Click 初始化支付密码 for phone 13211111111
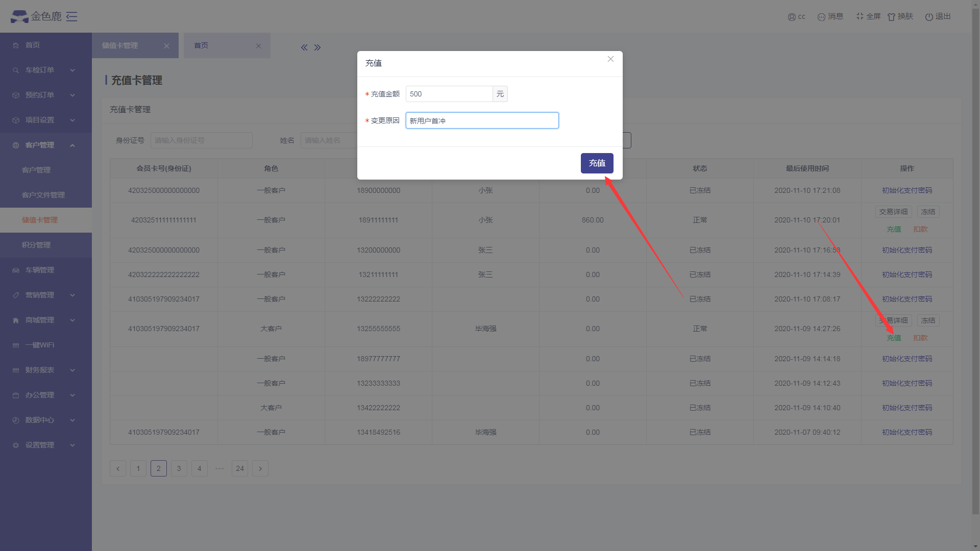980x551 pixels. [907, 274]
